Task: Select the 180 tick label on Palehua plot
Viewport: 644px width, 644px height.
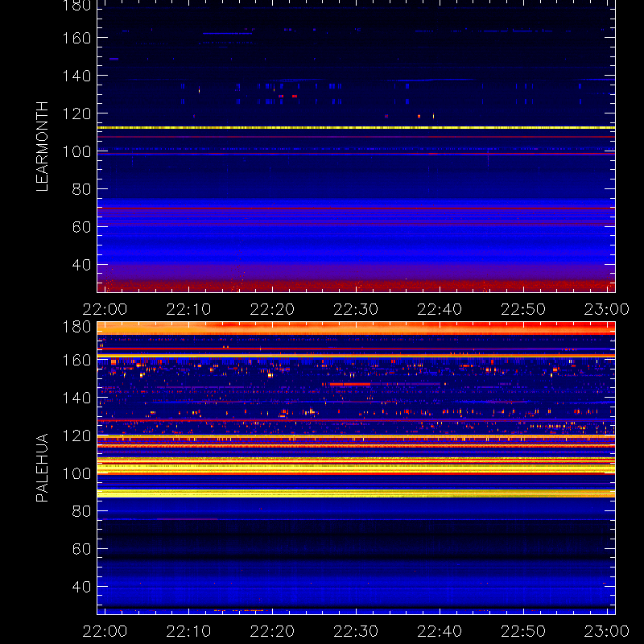Action: click(76, 327)
